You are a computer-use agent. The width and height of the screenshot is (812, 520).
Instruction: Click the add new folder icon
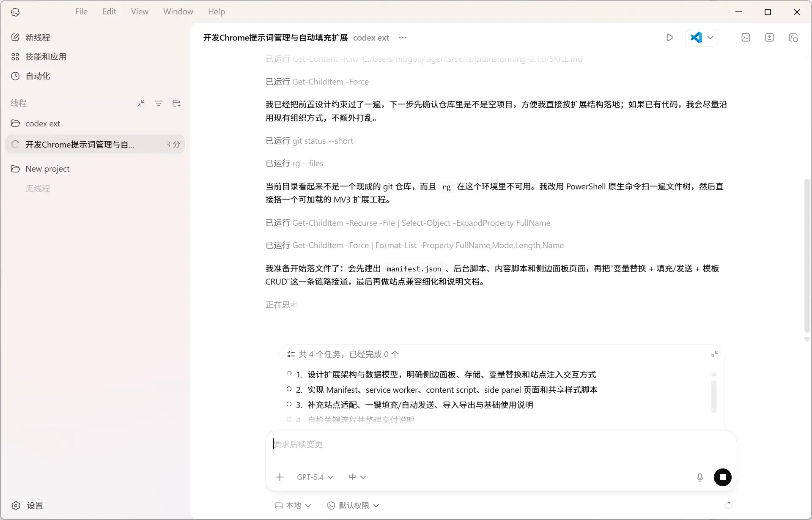click(x=176, y=103)
